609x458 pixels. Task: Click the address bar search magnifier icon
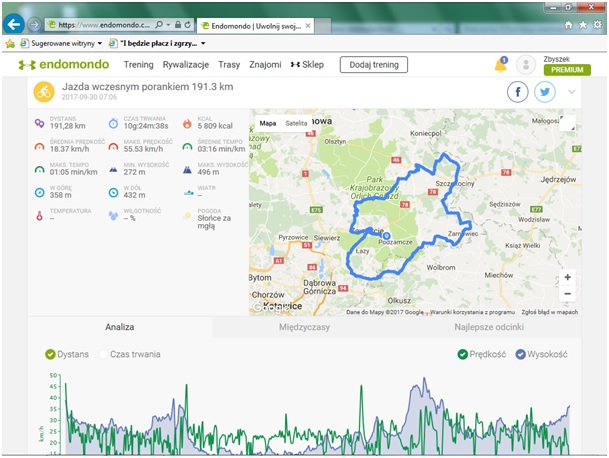tap(158, 25)
